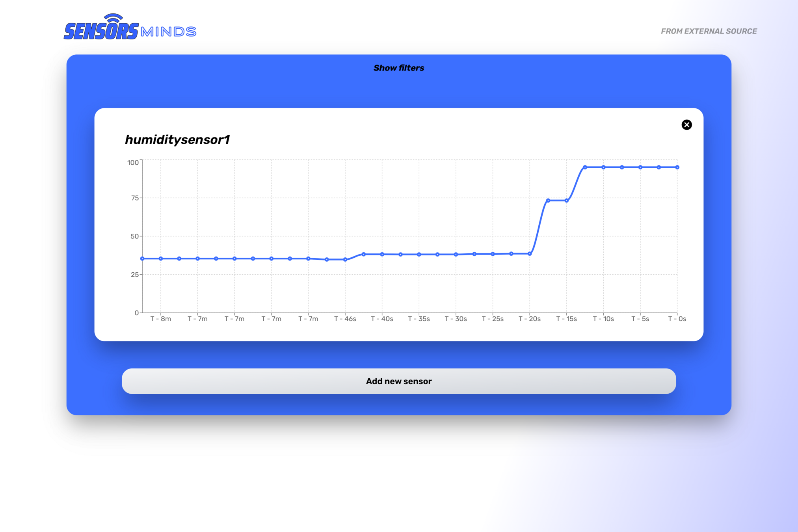The image size is (798, 532).
Task: Click the data point at T - 10s
Action: click(x=603, y=167)
